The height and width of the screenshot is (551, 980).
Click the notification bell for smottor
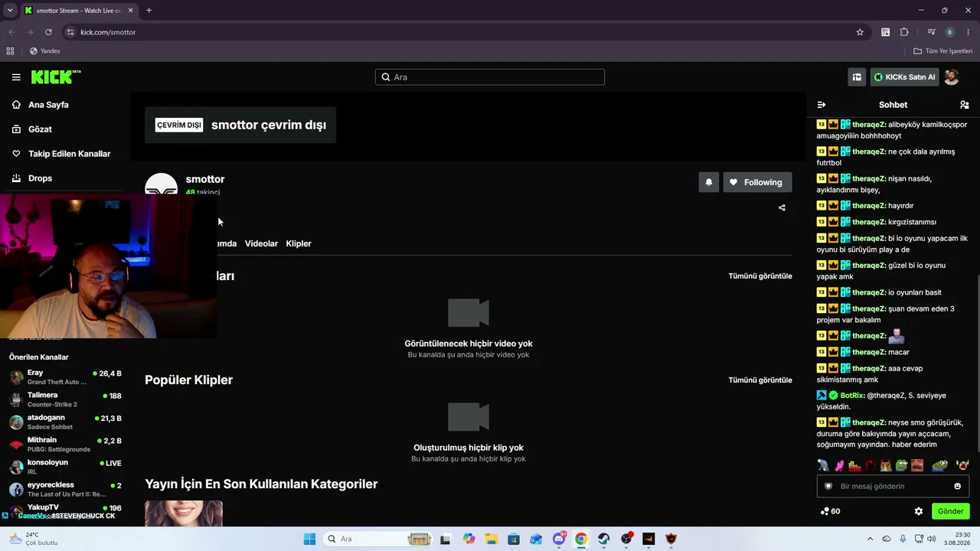[709, 182]
